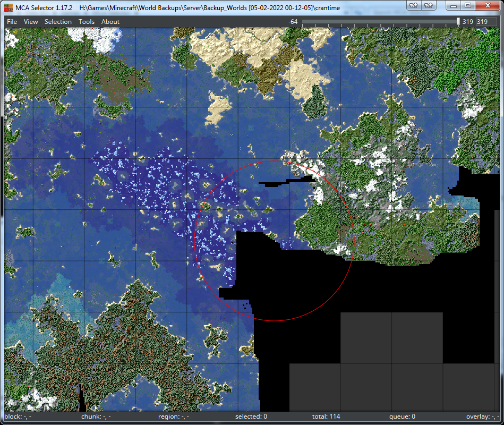This screenshot has height=425, width=504.
Task: Click the -64 minimum height label
Action: [293, 22]
